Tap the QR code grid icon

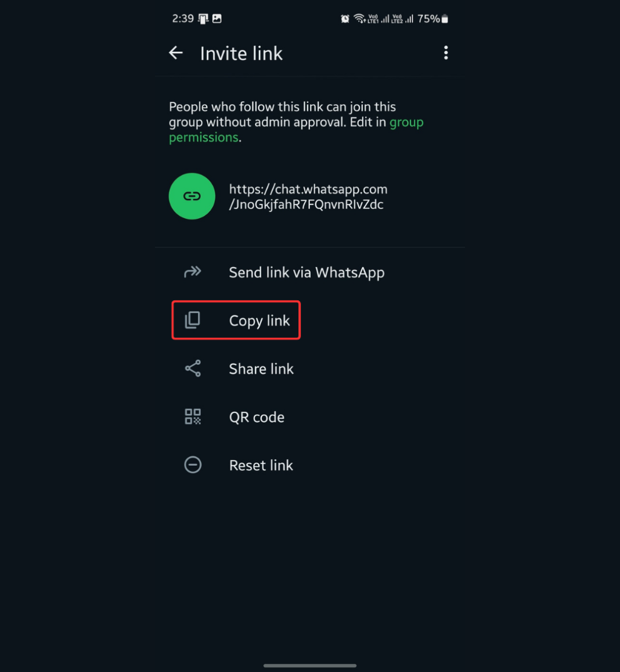193,416
